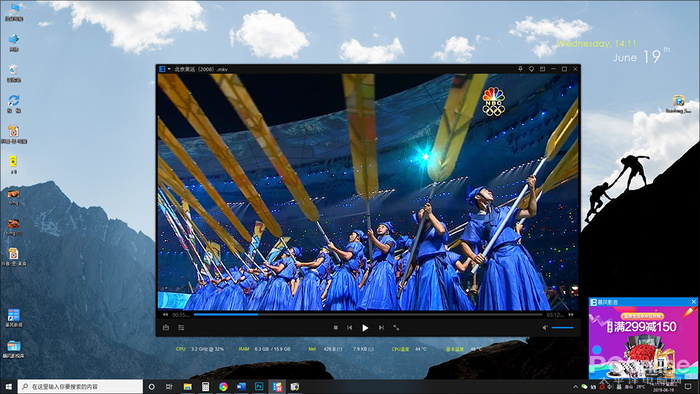Rewind using the double-left arrow
Image resolution: width=700 pixels, height=394 pixels.
pyautogui.click(x=166, y=315)
